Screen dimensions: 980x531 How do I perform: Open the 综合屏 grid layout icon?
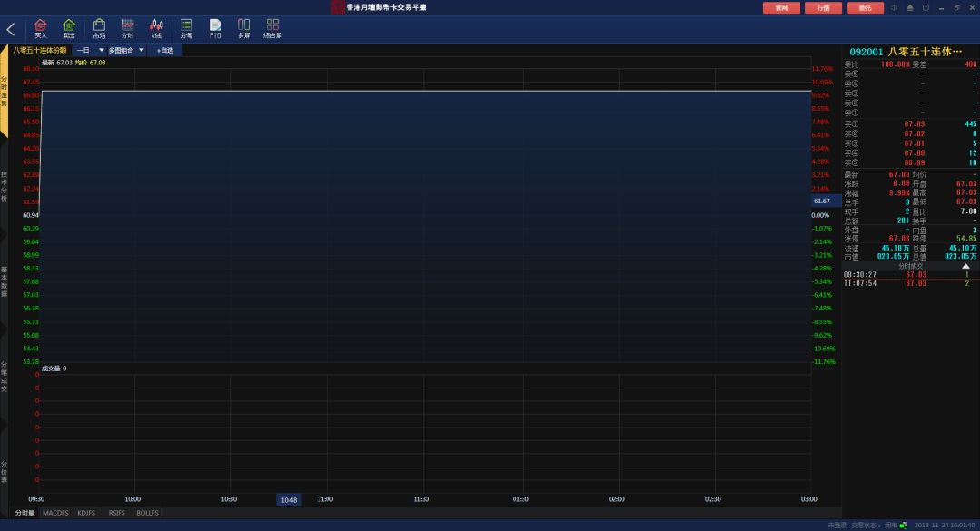click(272, 28)
